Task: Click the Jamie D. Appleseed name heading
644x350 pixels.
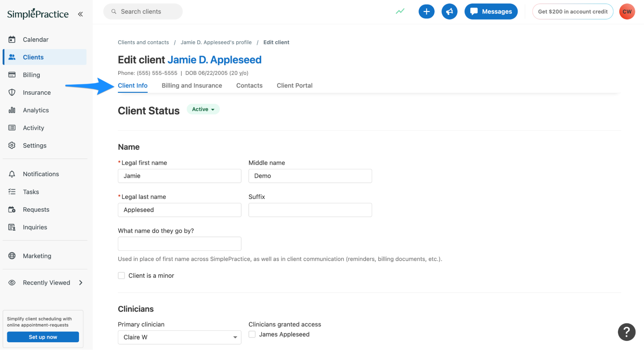Action: [x=215, y=60]
